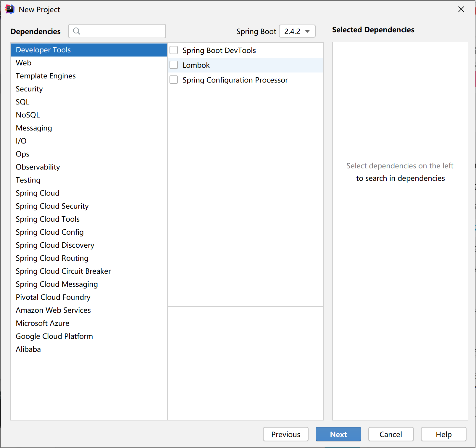
Task: Open Spring Cloud Messaging category
Action: [89, 284]
